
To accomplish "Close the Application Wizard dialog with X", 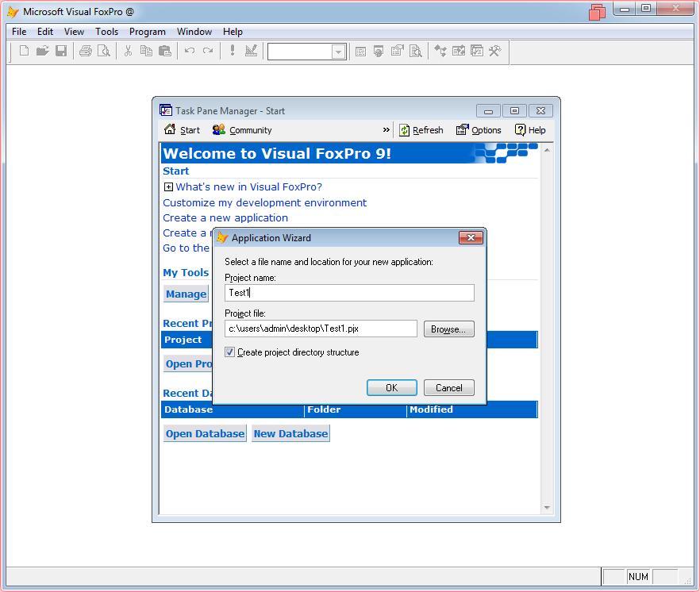I will (471, 237).
